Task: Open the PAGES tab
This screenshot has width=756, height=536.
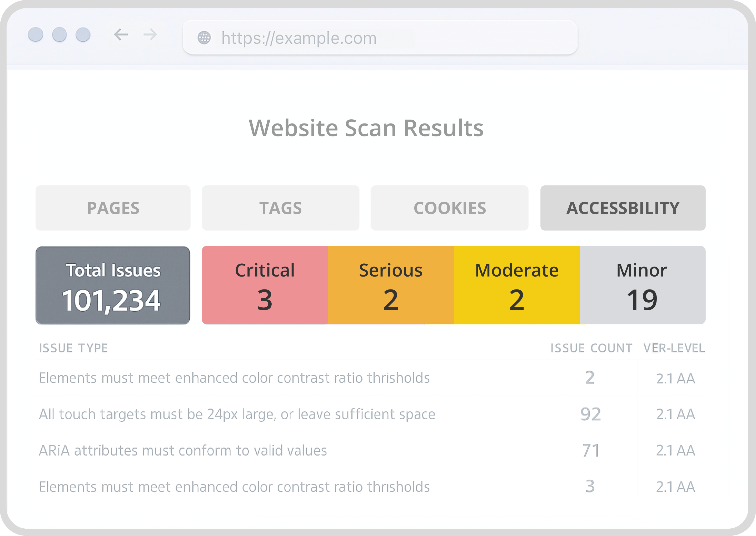Action: (113, 208)
